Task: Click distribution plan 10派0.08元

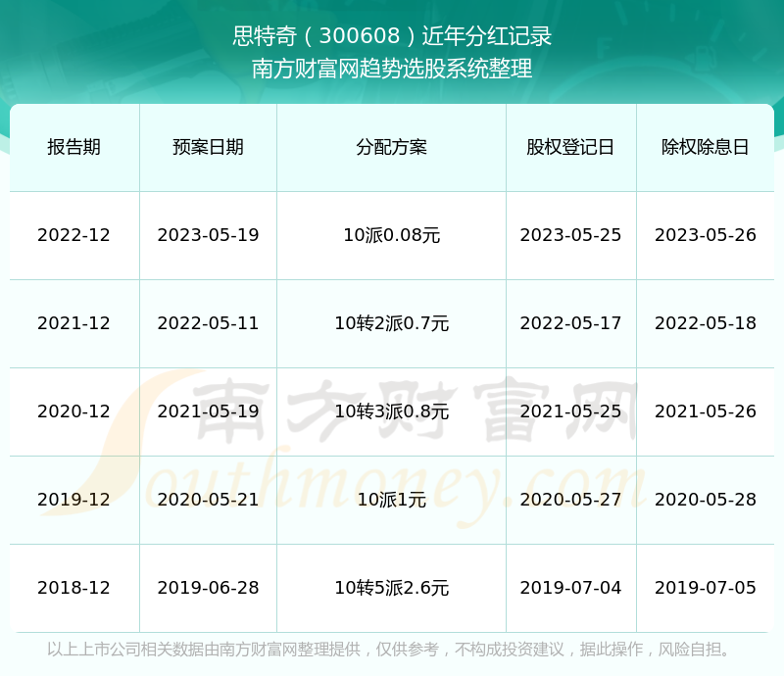Action: (391, 235)
